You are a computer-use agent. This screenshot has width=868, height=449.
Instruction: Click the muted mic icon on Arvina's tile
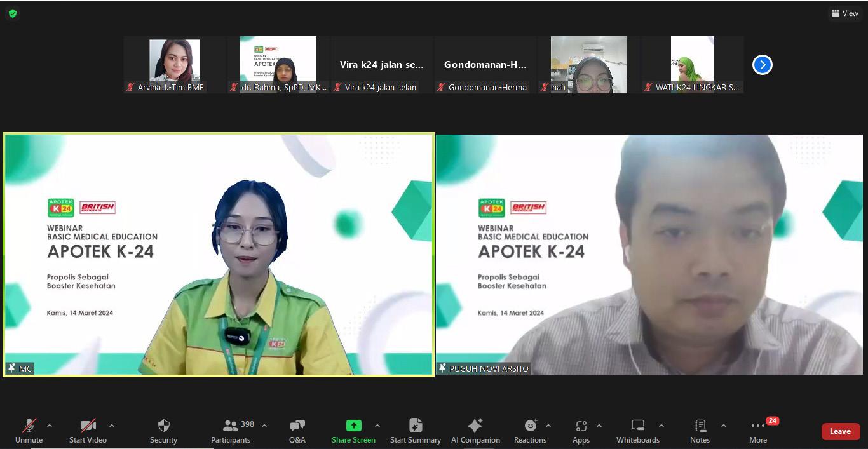pyautogui.click(x=130, y=87)
